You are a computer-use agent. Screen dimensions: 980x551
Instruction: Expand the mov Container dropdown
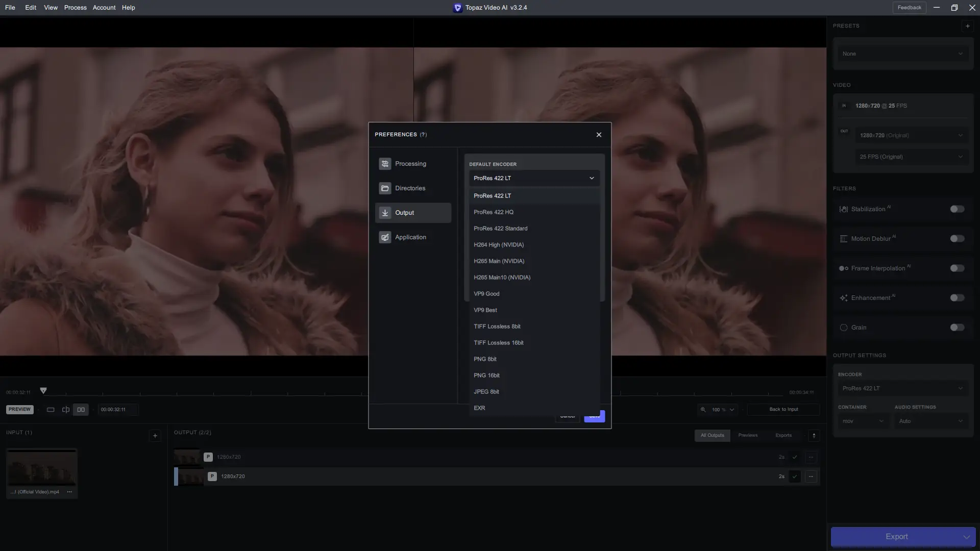click(x=862, y=421)
